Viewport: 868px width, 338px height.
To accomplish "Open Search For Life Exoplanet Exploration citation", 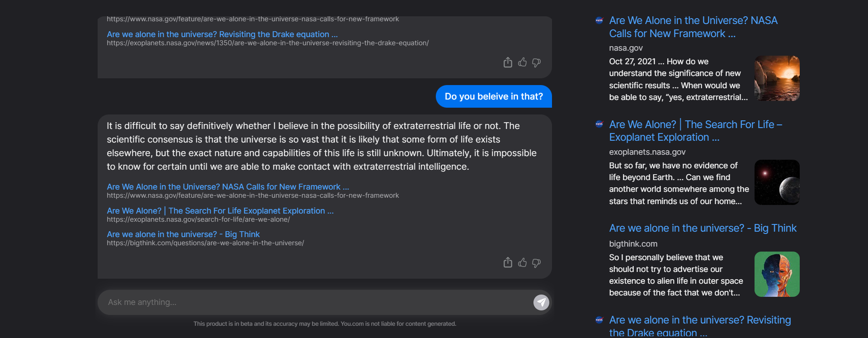I will click(x=220, y=211).
